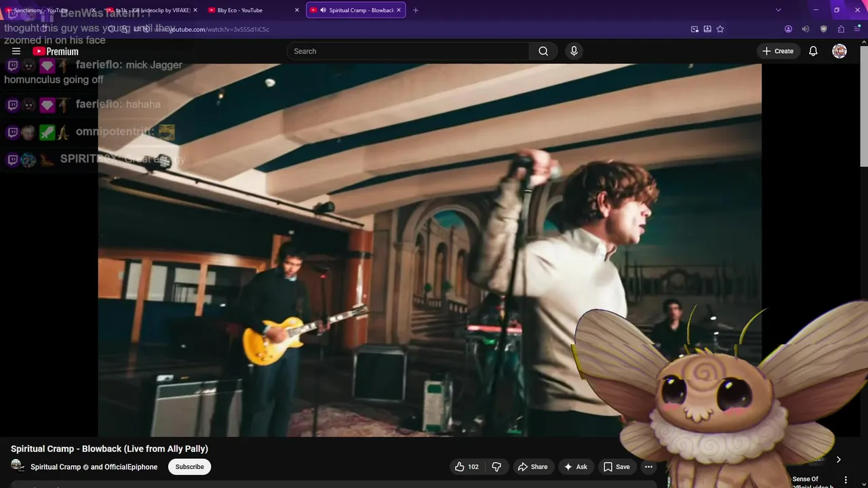Viewport: 868px width, 488px height.
Task: Click the Twitch icon beside faerieflo mick Jagger
Action: tap(12, 66)
